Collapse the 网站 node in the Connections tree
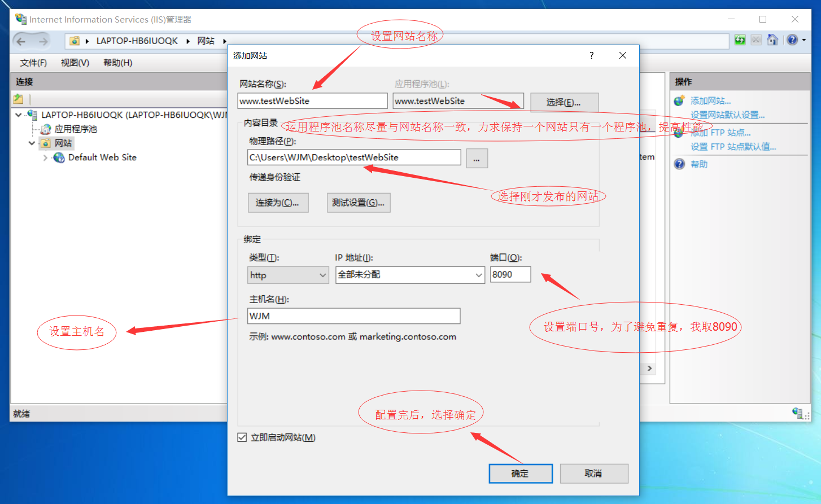 pyautogui.click(x=32, y=143)
